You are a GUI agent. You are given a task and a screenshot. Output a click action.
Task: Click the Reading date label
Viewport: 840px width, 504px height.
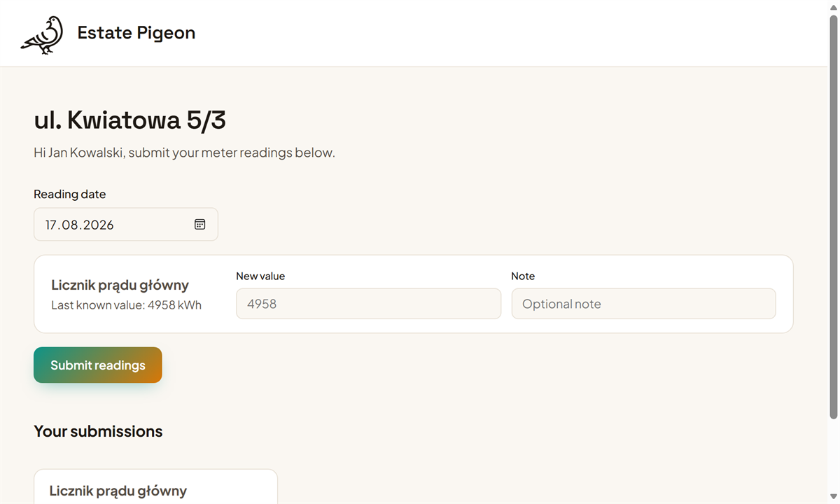click(x=69, y=194)
